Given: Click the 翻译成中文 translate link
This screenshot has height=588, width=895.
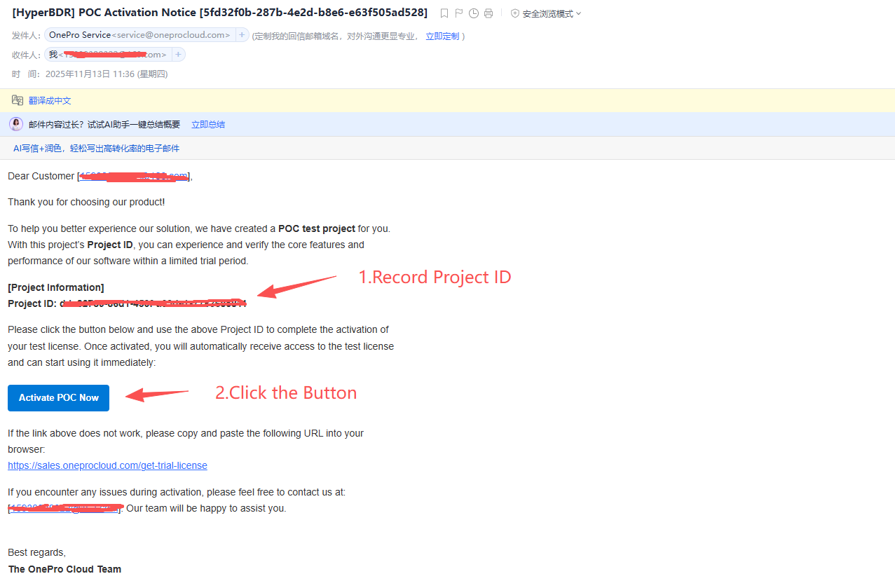Looking at the screenshot, I should pos(50,101).
